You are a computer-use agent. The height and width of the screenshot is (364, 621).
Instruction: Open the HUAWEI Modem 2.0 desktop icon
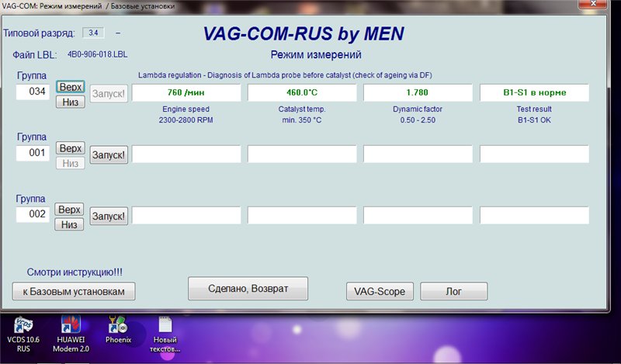(71, 335)
